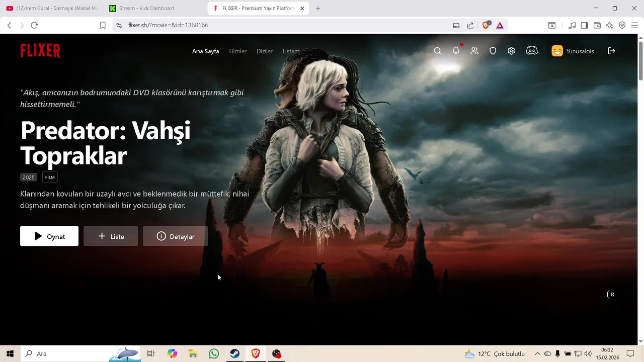Go to Ana Sayfa
The width and height of the screenshot is (644, 362).
click(x=205, y=51)
